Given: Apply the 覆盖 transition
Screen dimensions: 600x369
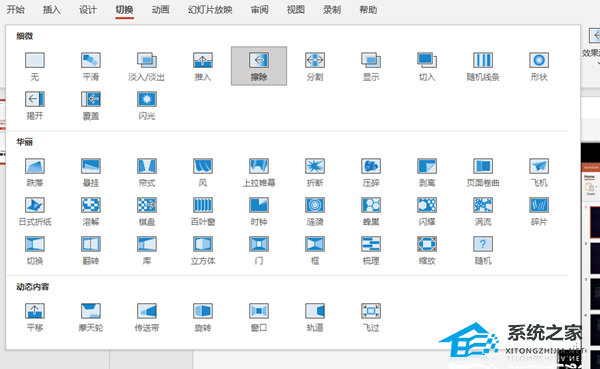Looking at the screenshot, I should coord(91,105).
